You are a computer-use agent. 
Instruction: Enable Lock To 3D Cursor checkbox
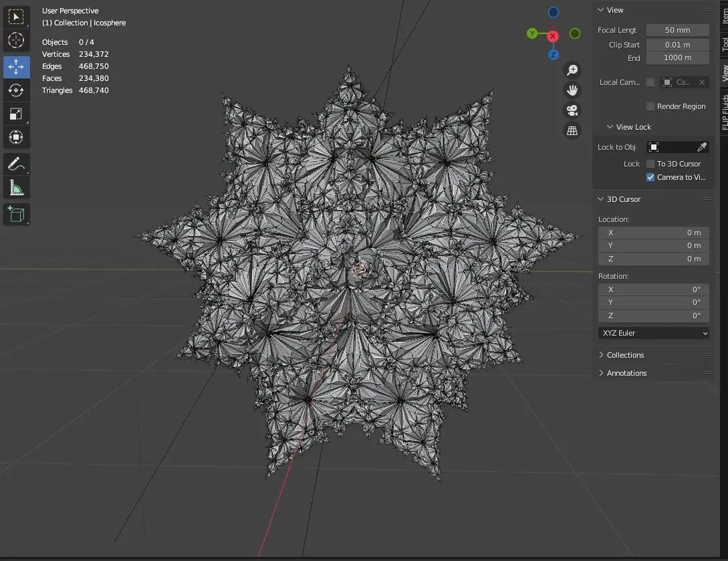[650, 164]
